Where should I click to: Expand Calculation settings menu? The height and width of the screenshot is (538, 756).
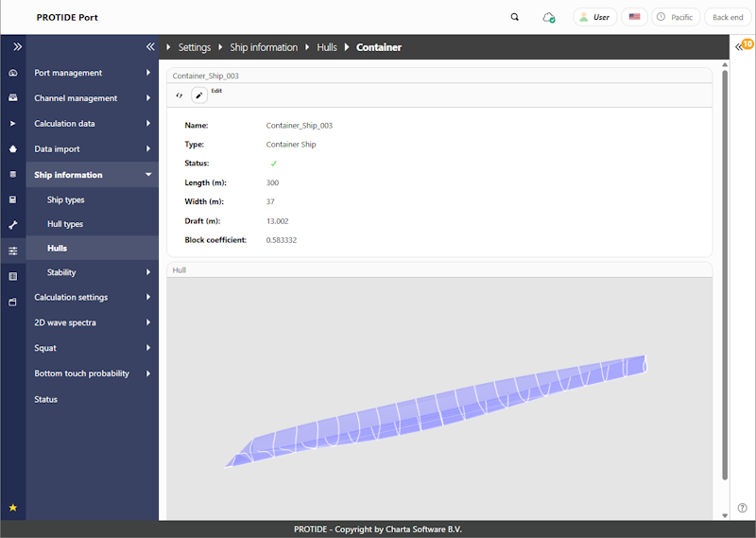coord(92,297)
